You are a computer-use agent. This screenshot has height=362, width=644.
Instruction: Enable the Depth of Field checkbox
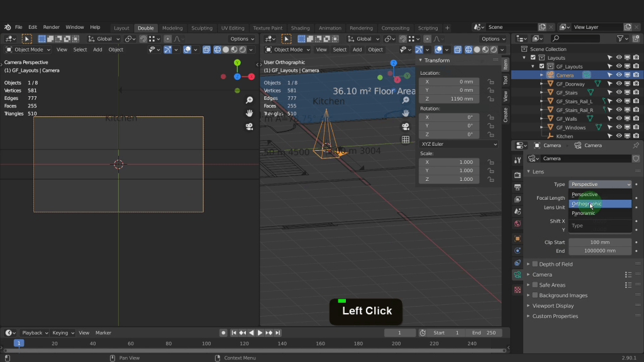(x=535, y=264)
